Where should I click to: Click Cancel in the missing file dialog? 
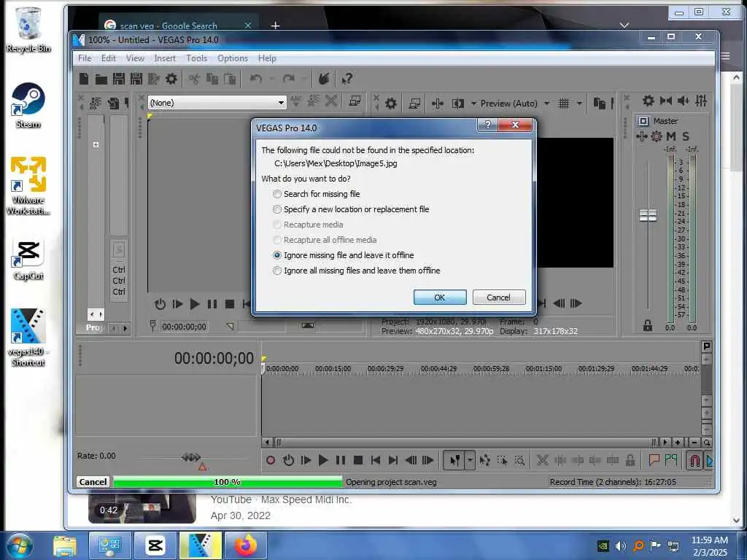499,297
